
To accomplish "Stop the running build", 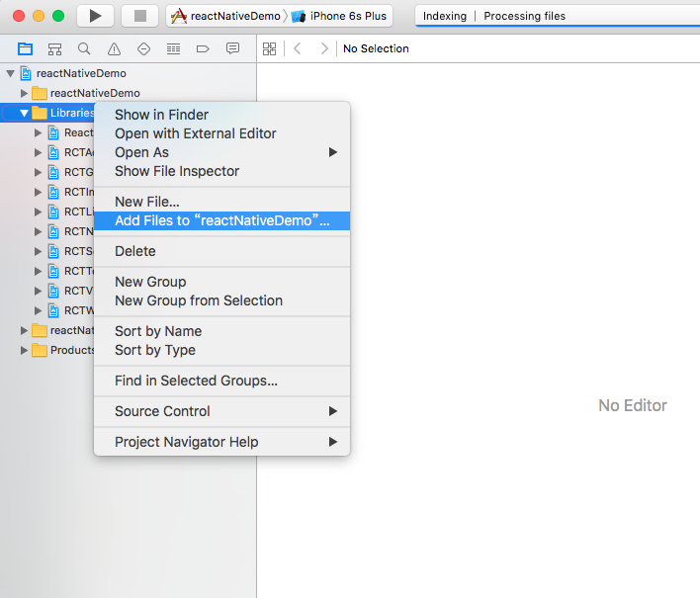I will pos(140,16).
